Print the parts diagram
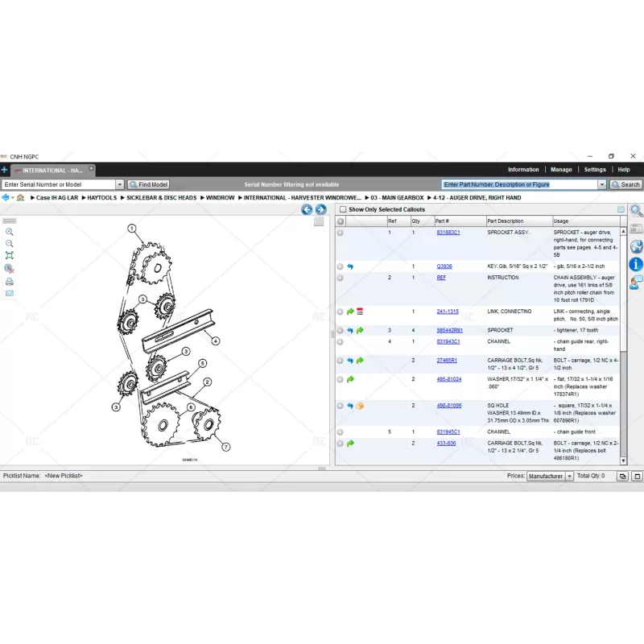 coord(10,281)
